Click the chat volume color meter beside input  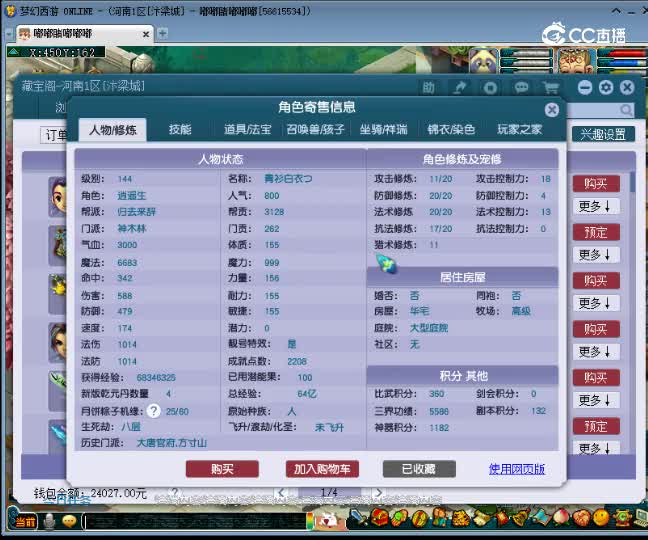click(310, 521)
